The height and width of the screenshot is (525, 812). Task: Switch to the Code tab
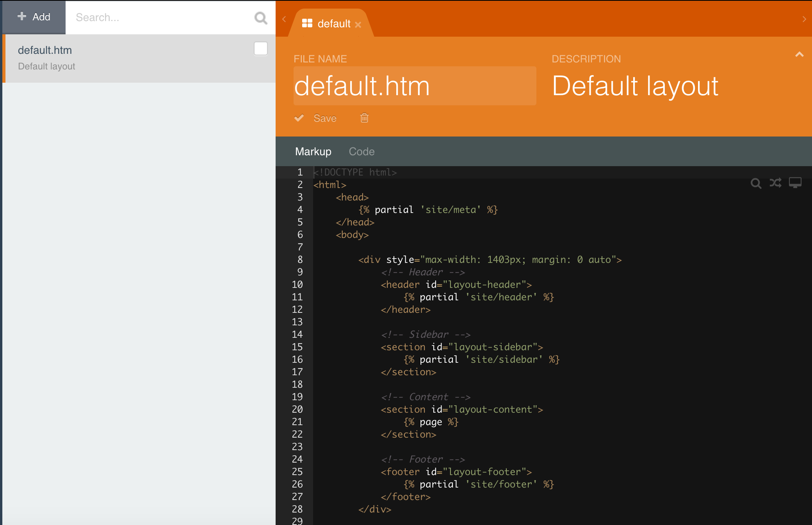coord(361,151)
